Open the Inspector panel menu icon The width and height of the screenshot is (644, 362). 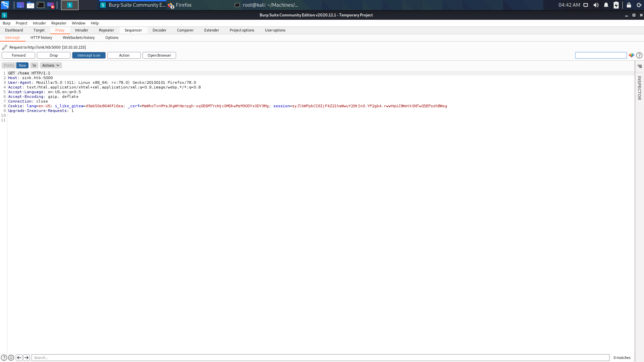coord(640,66)
